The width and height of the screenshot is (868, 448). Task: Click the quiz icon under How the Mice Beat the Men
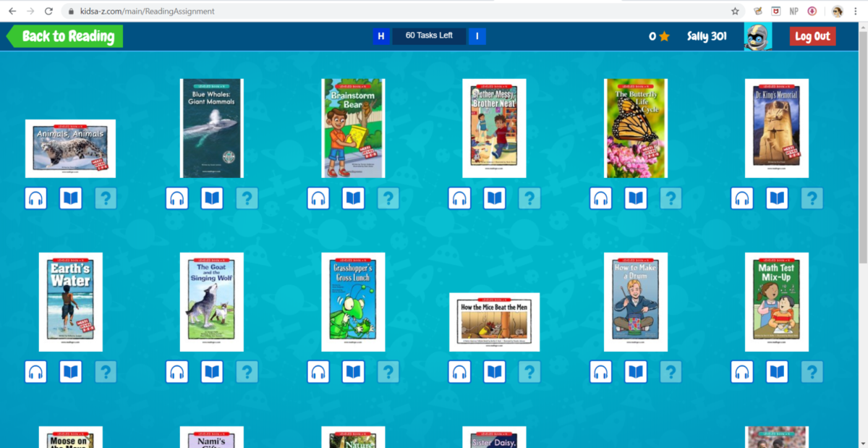pos(529,371)
